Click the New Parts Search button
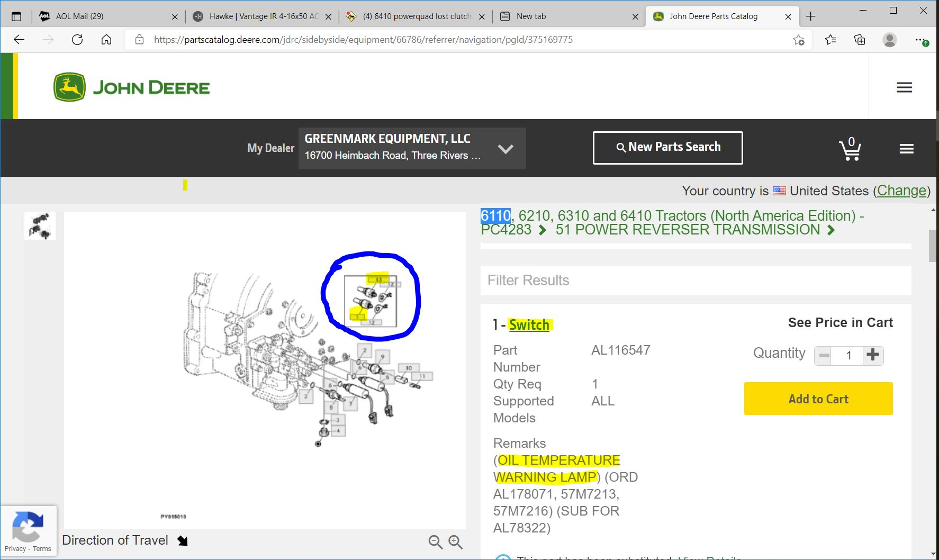The height and width of the screenshot is (560, 939). 667,148
